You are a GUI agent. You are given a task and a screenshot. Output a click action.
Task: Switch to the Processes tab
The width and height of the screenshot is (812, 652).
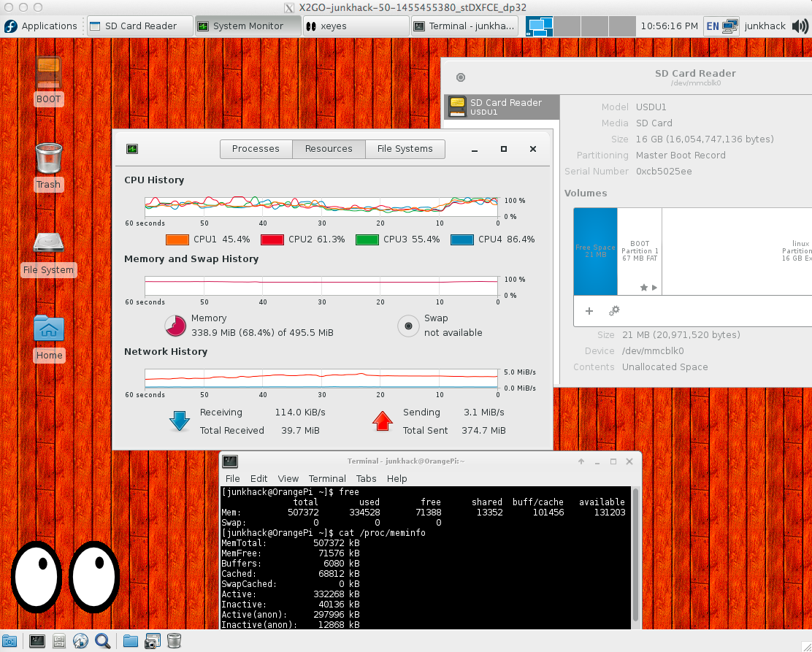[256, 149]
